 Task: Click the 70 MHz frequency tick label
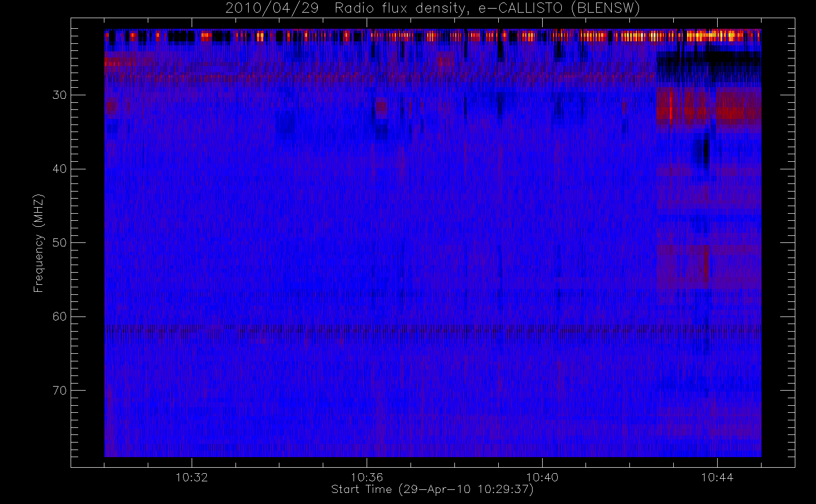(x=60, y=391)
